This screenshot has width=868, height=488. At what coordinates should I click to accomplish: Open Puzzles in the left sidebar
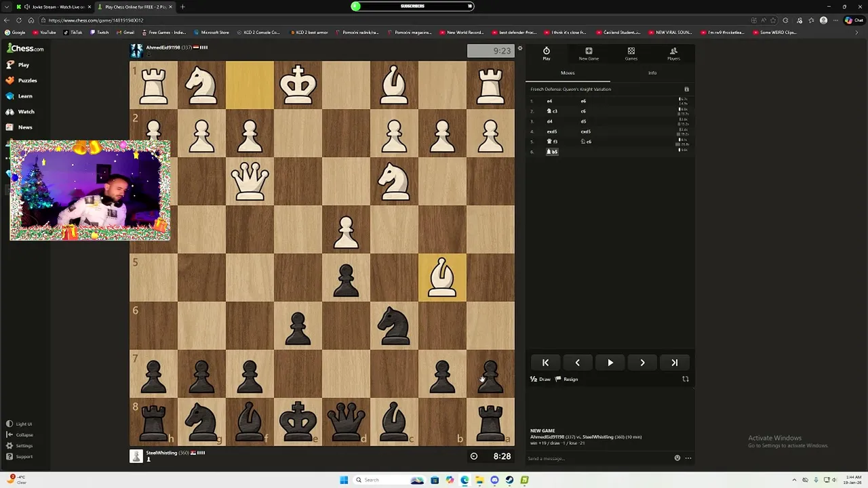(x=22, y=80)
